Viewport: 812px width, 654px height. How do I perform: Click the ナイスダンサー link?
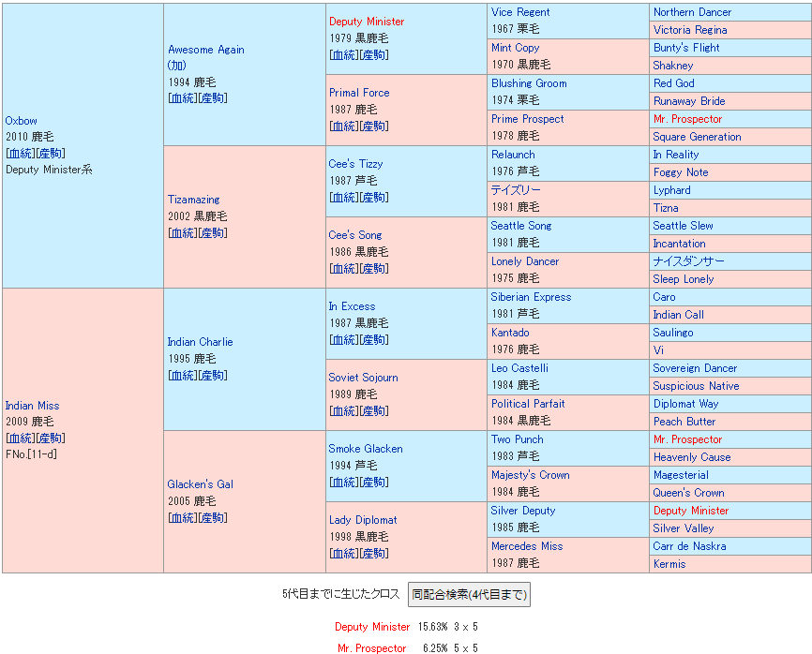pos(688,261)
